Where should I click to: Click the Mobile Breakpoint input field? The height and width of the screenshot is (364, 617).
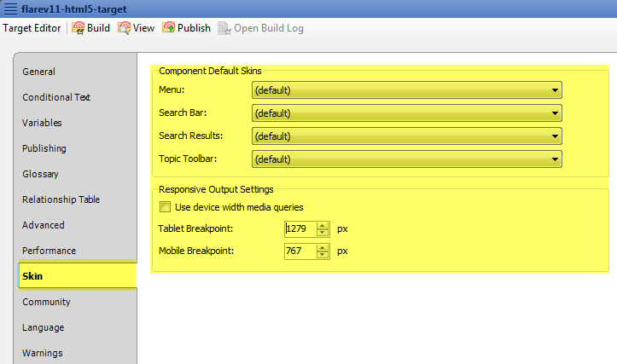(x=300, y=251)
